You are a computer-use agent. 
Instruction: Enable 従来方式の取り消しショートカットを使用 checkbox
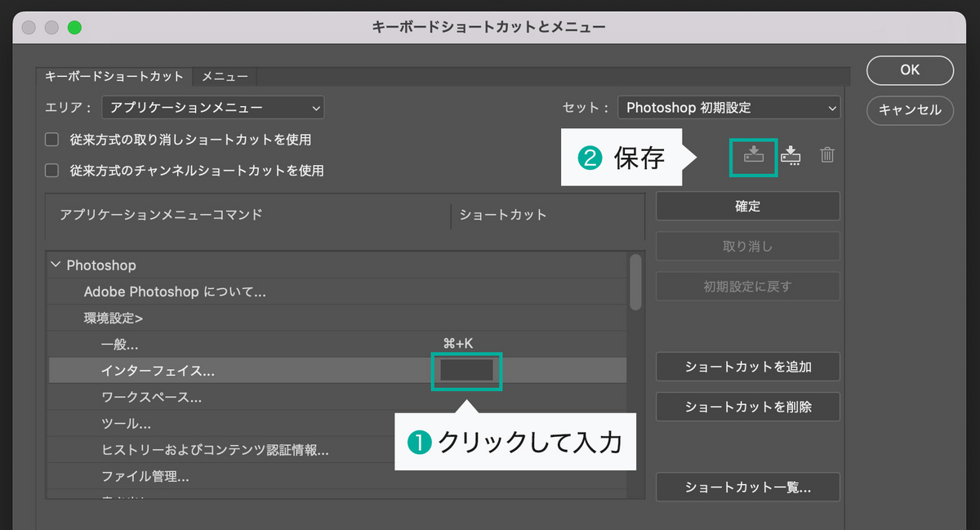[51, 140]
